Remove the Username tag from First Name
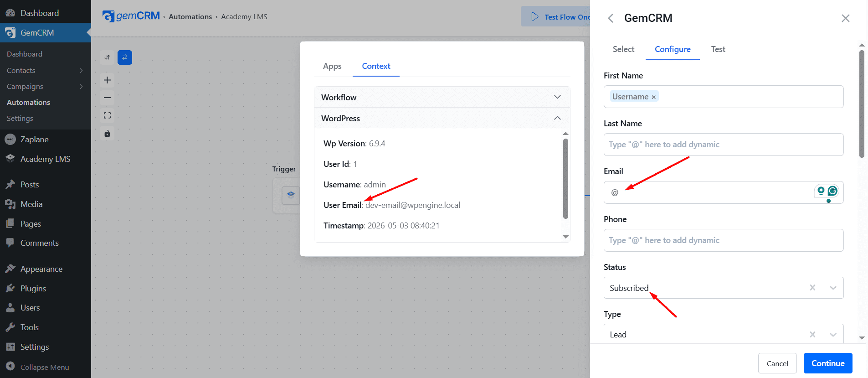Viewport: 868px width, 378px height. coord(653,97)
